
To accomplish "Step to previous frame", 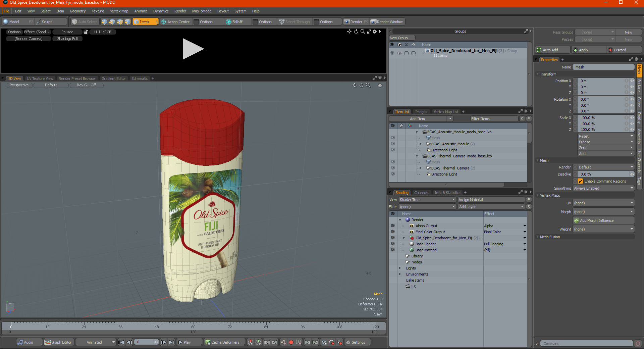I will coord(129,342).
